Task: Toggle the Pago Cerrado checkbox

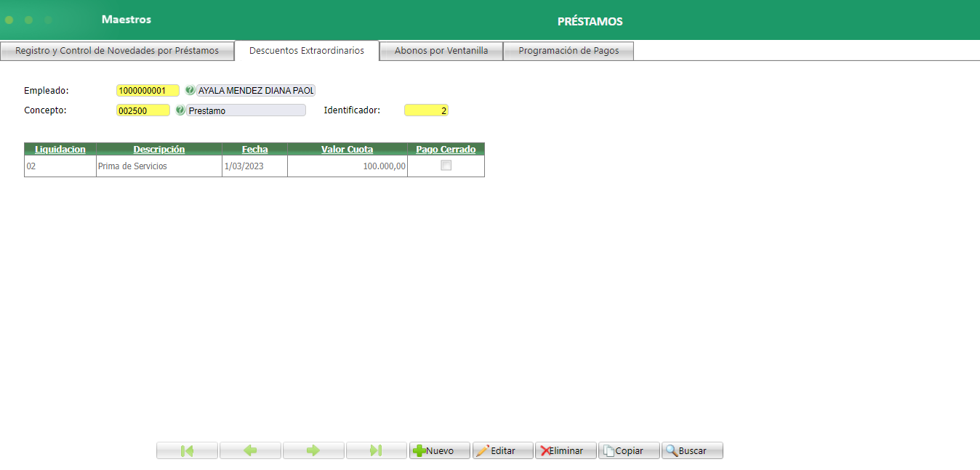Action: click(445, 165)
